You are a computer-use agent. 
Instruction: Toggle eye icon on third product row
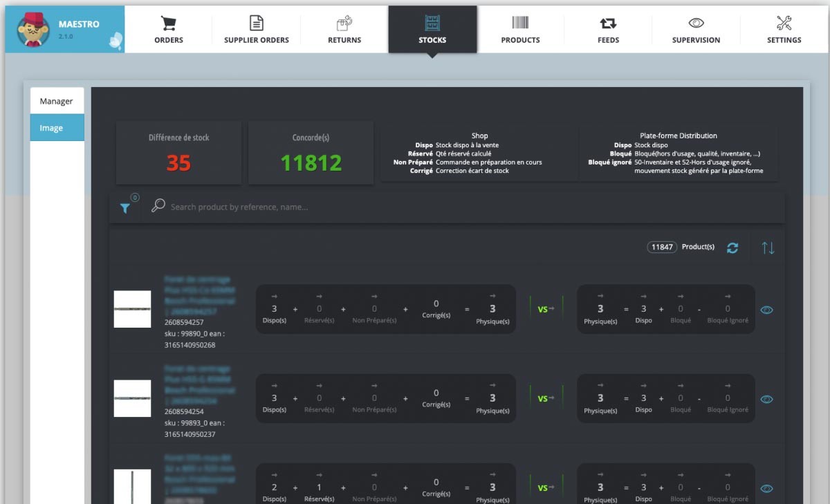[766, 488]
